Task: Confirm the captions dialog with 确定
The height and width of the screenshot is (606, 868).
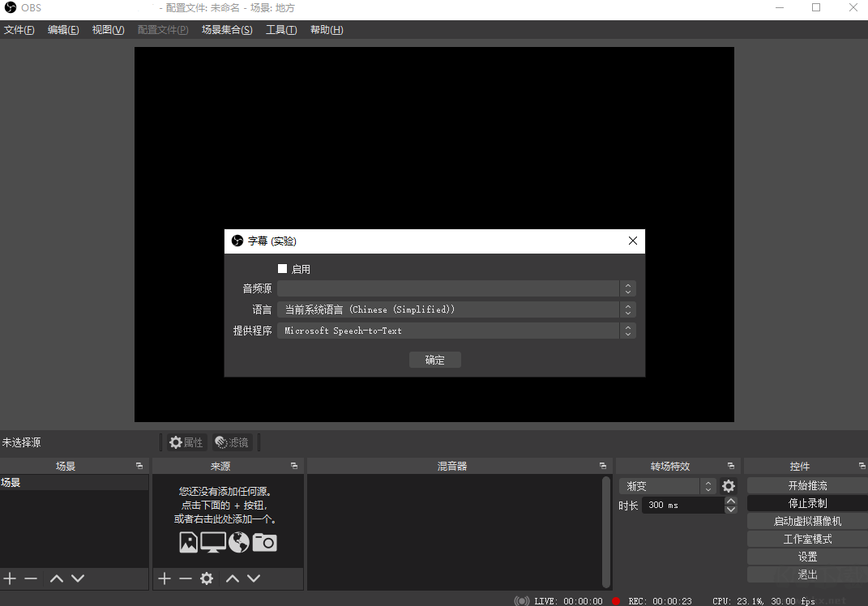Action: tap(434, 360)
